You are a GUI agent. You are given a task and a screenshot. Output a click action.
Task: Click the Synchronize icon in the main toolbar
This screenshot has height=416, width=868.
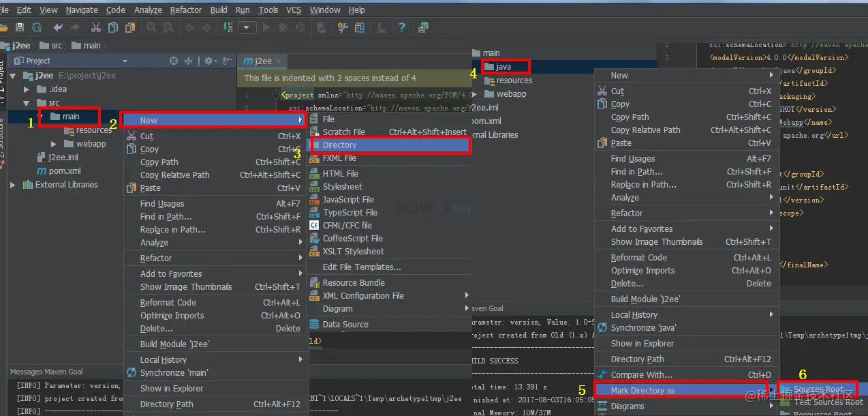pos(37,27)
